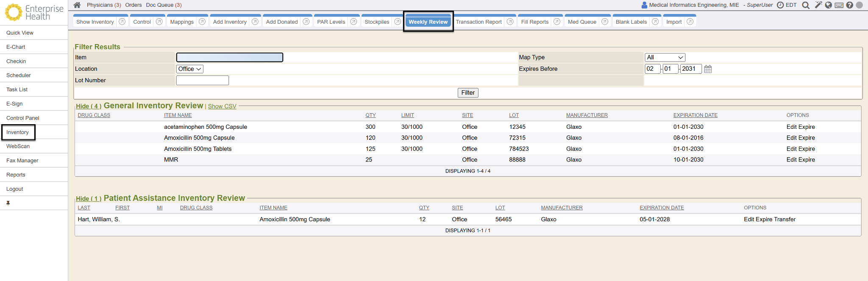Open the keyboard shortcuts icon
This screenshot has width=868, height=281.
click(839, 5)
